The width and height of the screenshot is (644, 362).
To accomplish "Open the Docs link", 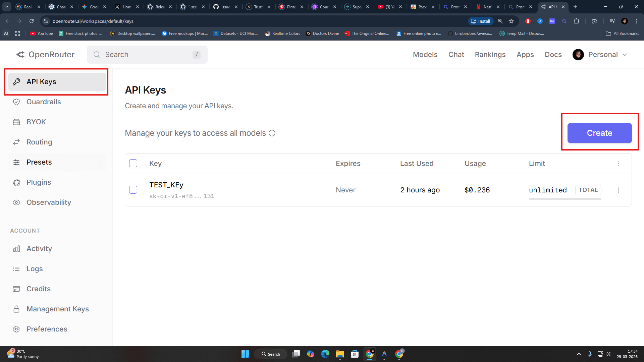I will click(x=553, y=54).
